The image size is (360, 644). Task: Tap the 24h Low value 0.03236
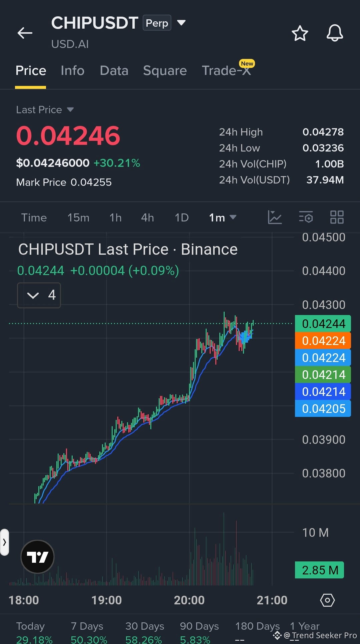click(323, 148)
